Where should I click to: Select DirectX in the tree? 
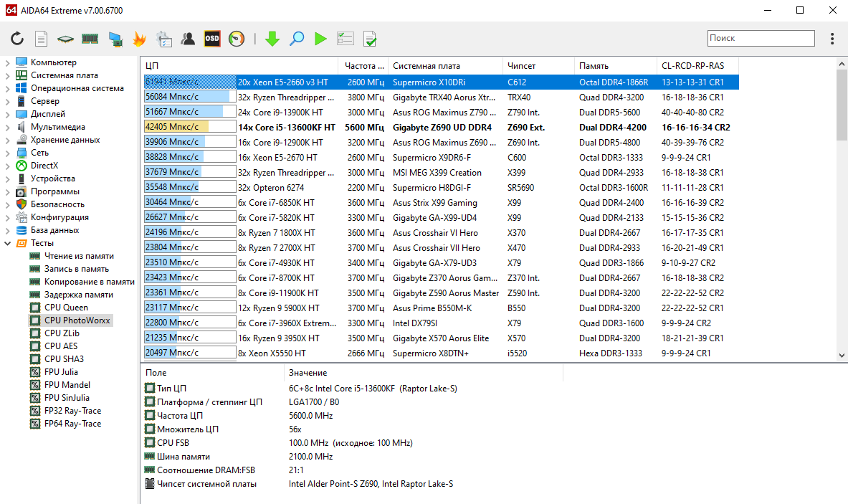tap(44, 166)
